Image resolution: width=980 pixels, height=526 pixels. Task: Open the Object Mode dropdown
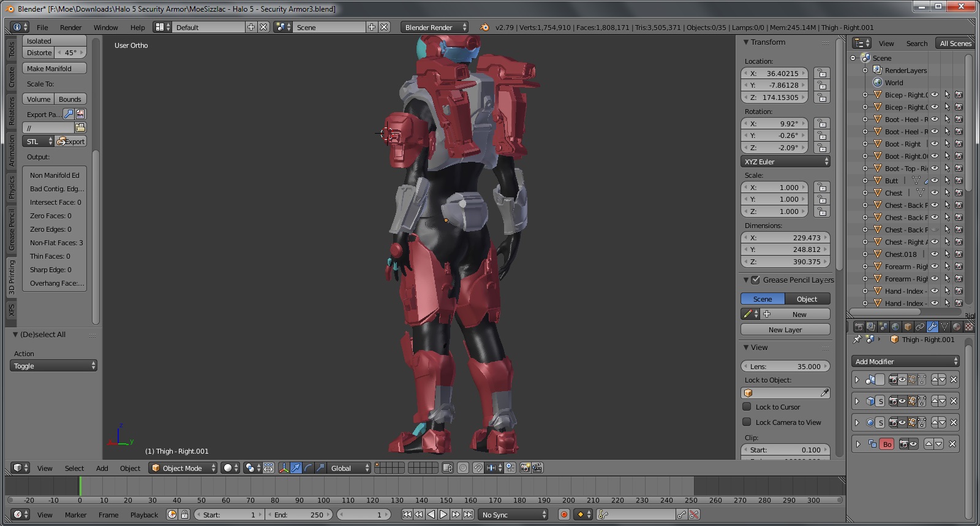pyautogui.click(x=183, y=468)
